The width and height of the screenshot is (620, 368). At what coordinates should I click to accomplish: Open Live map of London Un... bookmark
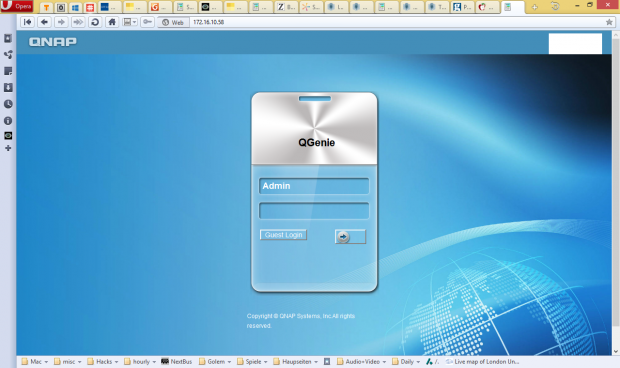tap(482, 362)
